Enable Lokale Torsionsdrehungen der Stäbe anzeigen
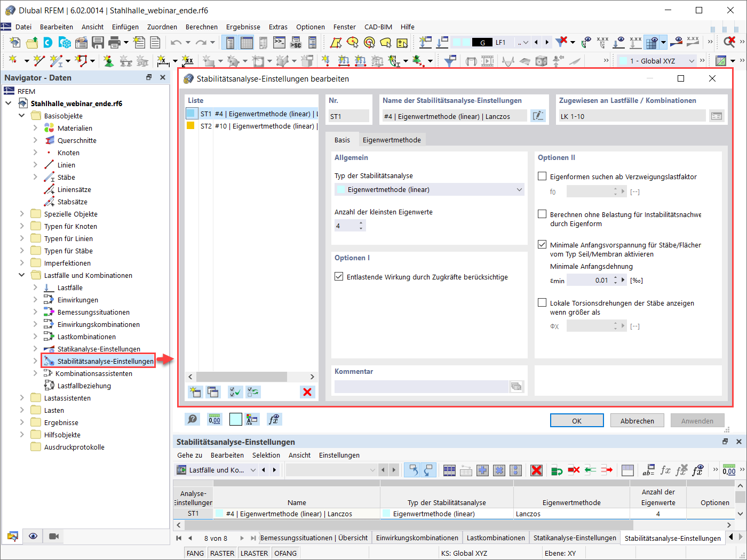747x560 pixels. tap(542, 303)
